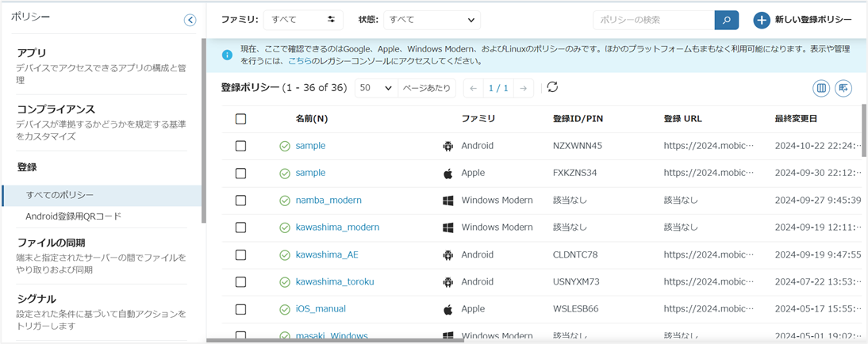868x344 pixels.
Task: Sort by 名前(N) column header
Action: tap(313, 119)
